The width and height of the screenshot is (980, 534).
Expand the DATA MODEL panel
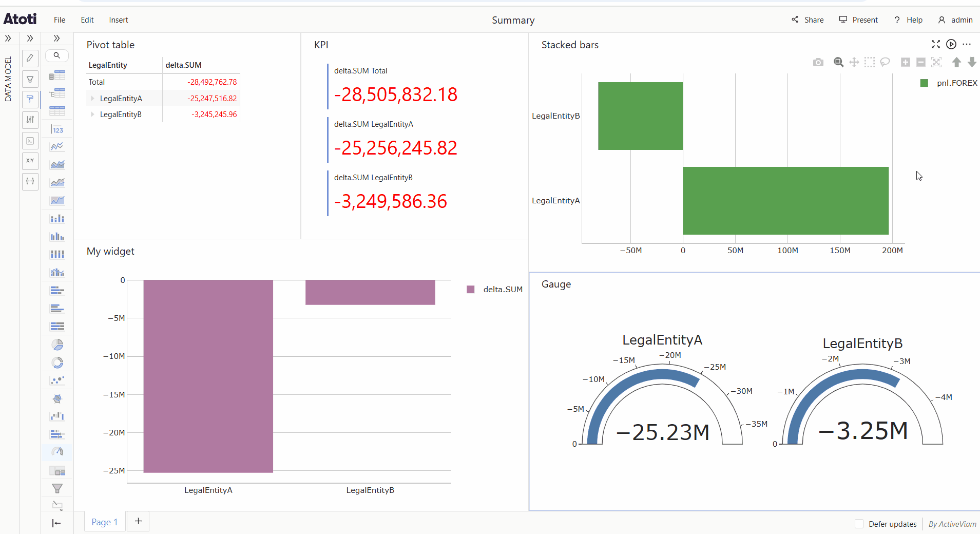(8, 38)
